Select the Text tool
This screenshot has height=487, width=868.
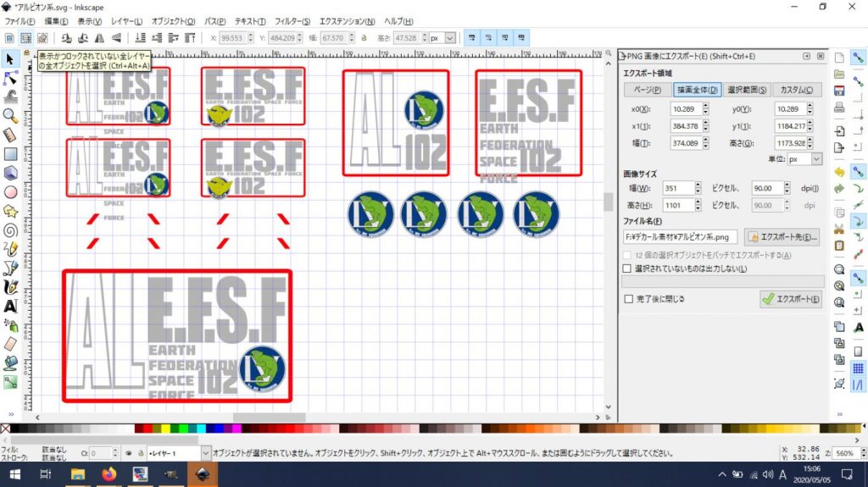click(10, 306)
